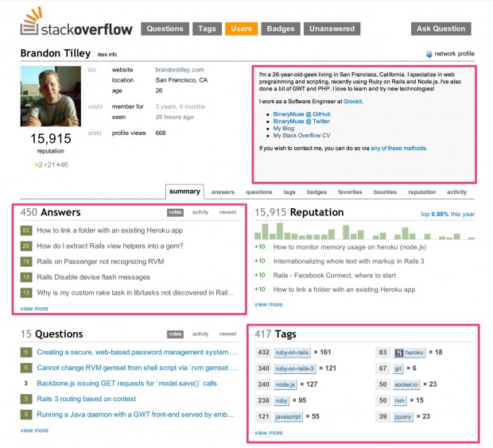Switch to the answers tab

(223, 192)
